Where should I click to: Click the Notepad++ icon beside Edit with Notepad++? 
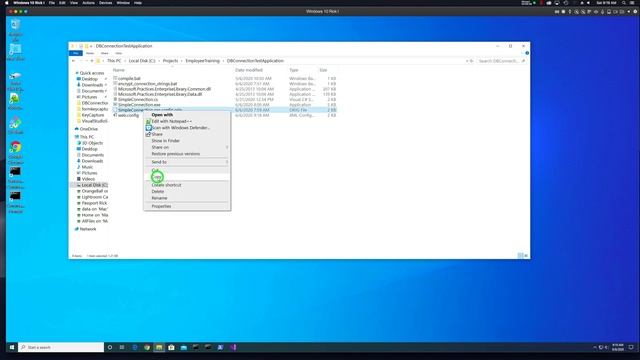click(149, 121)
